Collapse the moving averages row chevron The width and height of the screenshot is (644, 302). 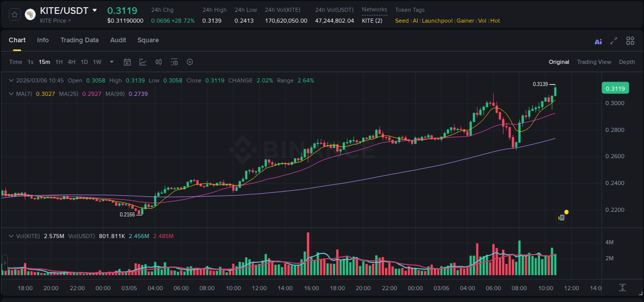(x=11, y=94)
